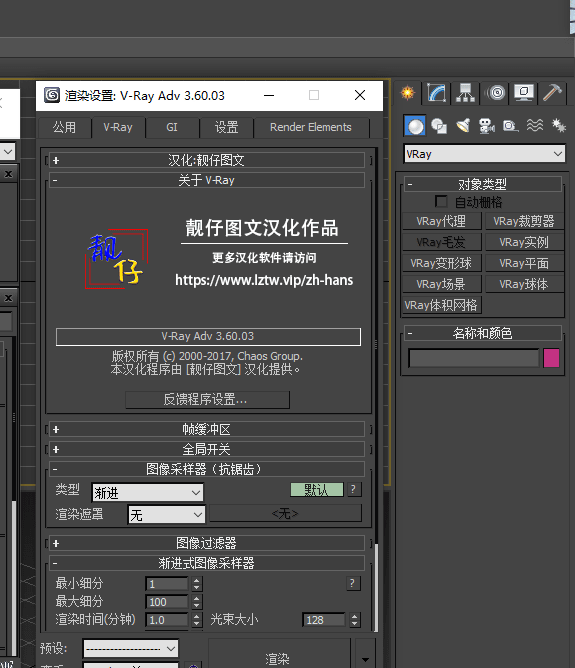The height and width of the screenshot is (668, 575).
Task: Click the https://www.lztw.vip/zh-hans link
Action: click(264, 280)
